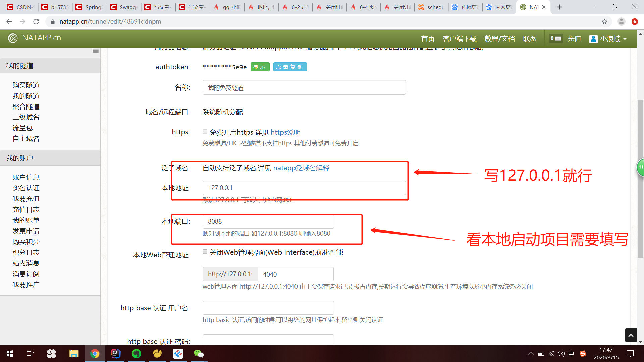Screen dimensions: 644x362
Task: Open 首页 in the top navigation
Action: (x=428, y=39)
